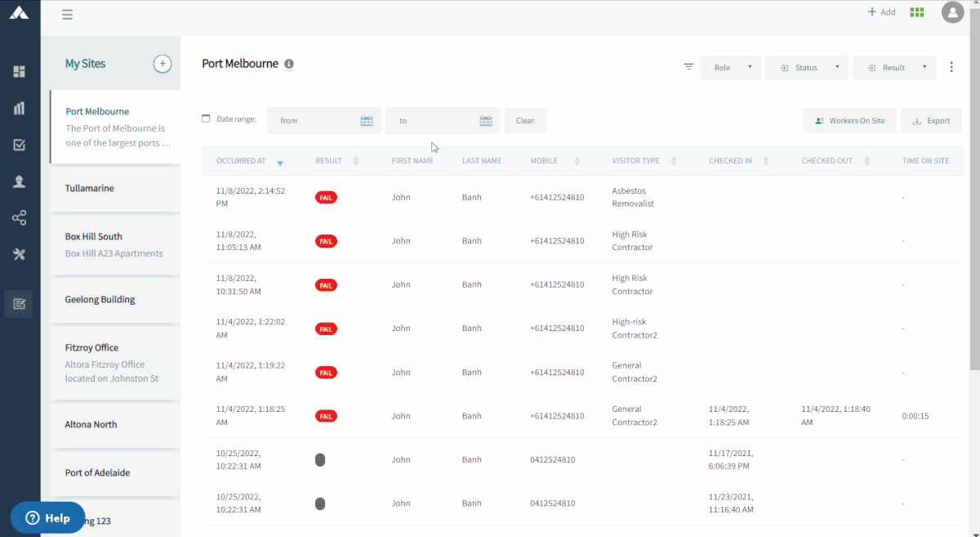Click FAIL badge for 2:14:52 PM entry
980x537 pixels.
(326, 197)
